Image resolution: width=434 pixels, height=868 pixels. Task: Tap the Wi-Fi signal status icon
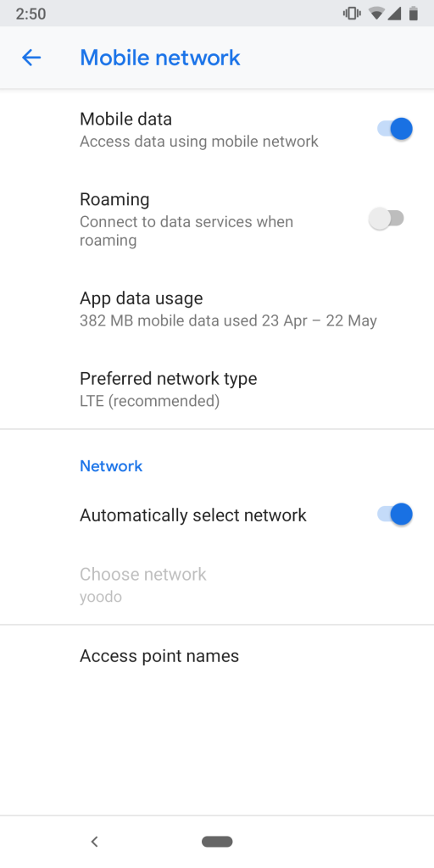(377, 14)
